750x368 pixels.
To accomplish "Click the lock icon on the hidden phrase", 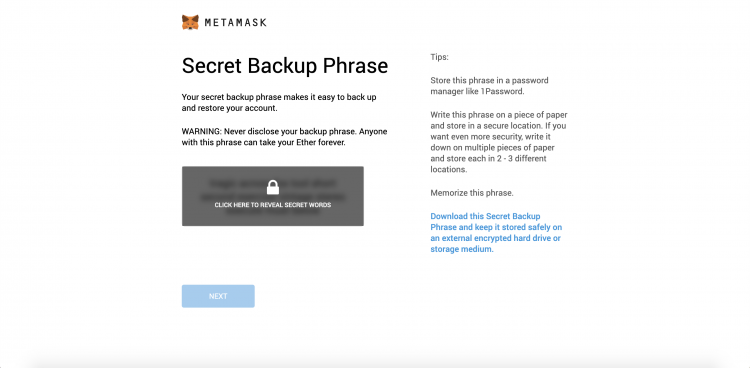I will click(273, 187).
